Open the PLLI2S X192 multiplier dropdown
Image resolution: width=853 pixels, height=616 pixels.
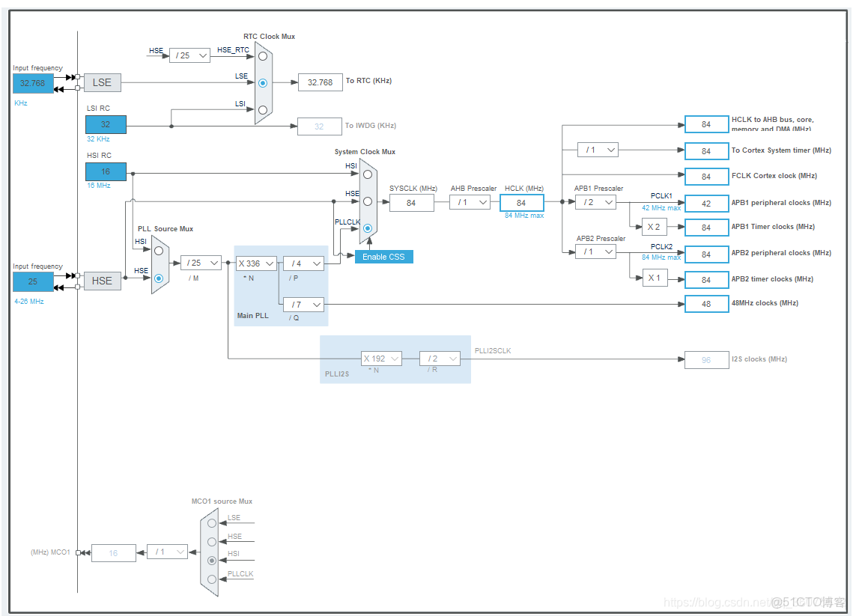click(381, 359)
